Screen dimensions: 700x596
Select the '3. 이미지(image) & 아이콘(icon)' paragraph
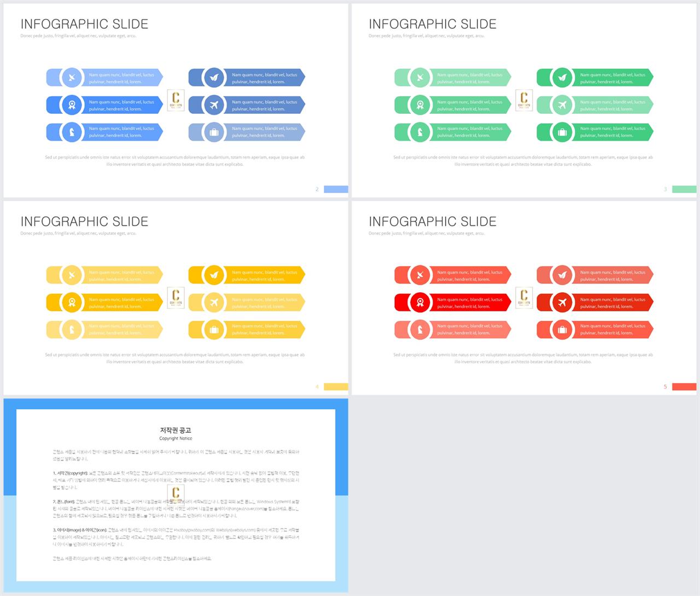pyautogui.click(x=176, y=537)
